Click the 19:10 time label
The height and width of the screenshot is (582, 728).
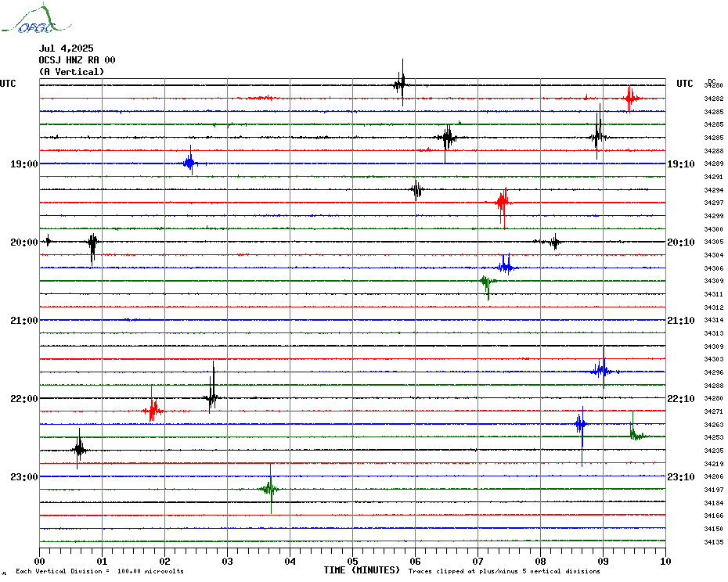(x=681, y=163)
